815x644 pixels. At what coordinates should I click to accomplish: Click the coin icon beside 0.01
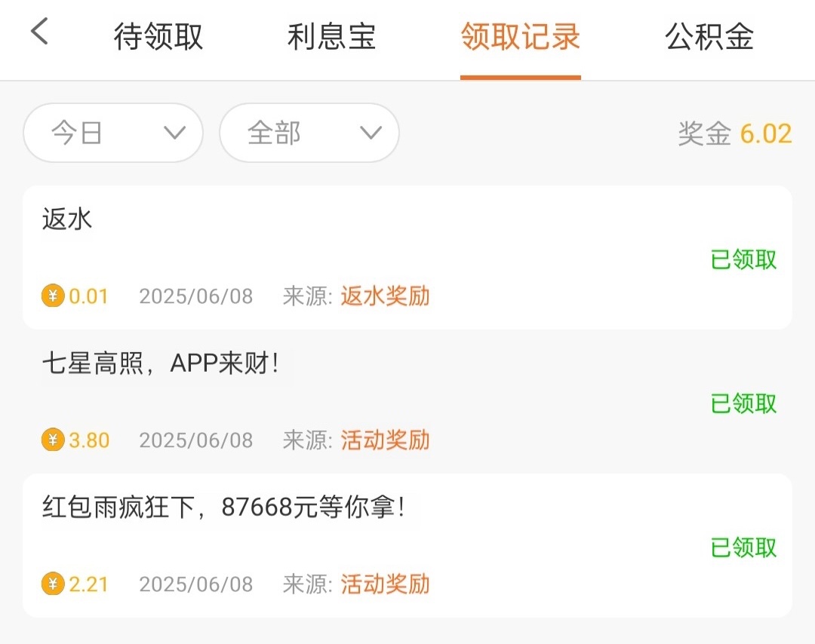coord(53,296)
